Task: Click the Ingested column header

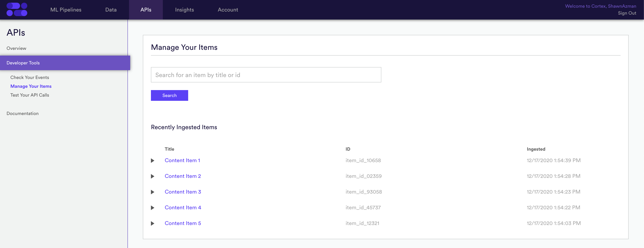Action: tap(536, 149)
